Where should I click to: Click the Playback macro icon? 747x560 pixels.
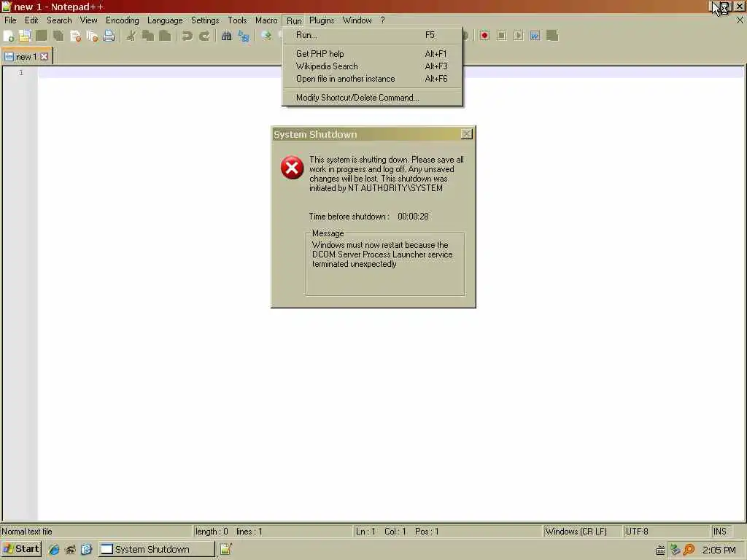point(519,36)
